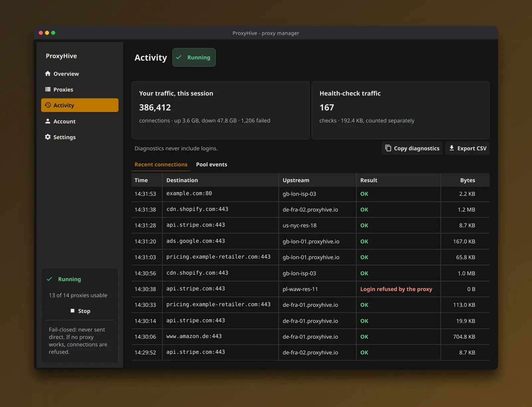532x407 pixels.
Task: Click the 167.0 KB bytes value
Action: pyautogui.click(x=464, y=241)
